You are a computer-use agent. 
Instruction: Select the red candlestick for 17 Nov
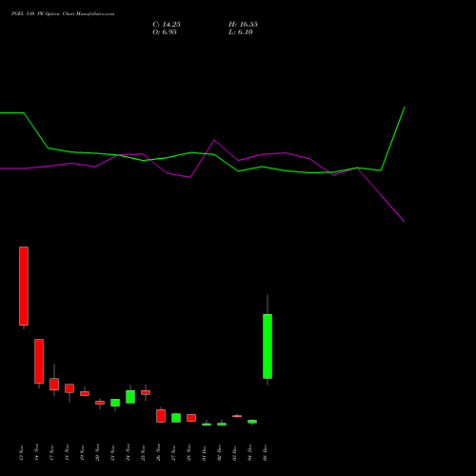pos(54,384)
